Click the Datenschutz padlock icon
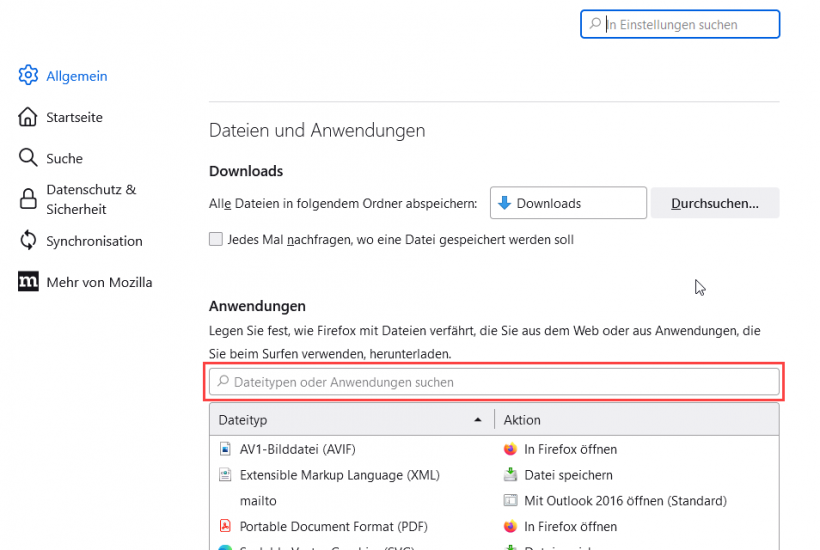 [x=28, y=199]
